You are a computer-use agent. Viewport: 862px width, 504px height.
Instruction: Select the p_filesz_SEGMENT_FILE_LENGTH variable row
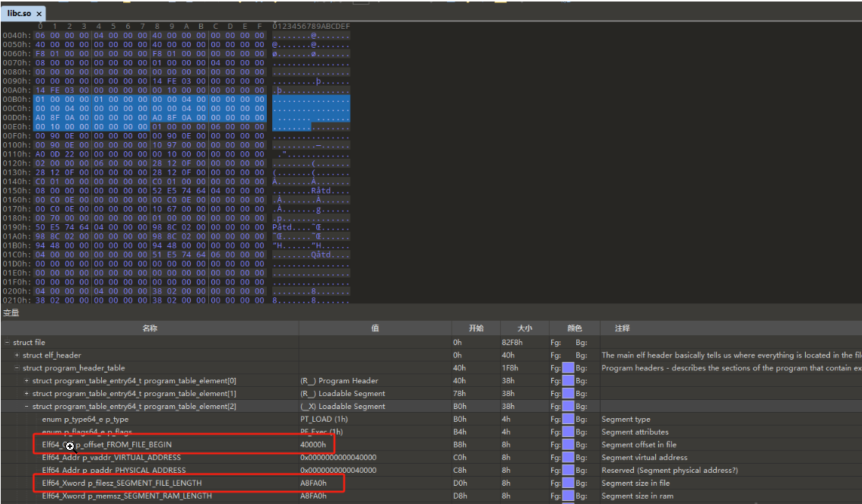pos(431,483)
